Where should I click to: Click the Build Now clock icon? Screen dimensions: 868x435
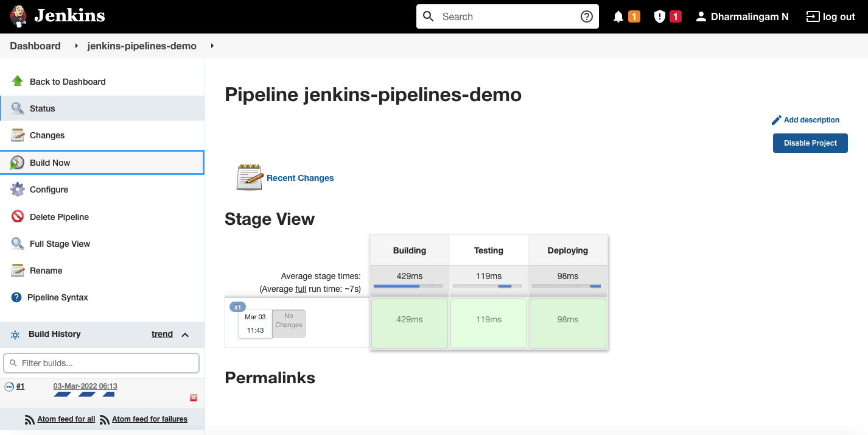click(18, 163)
